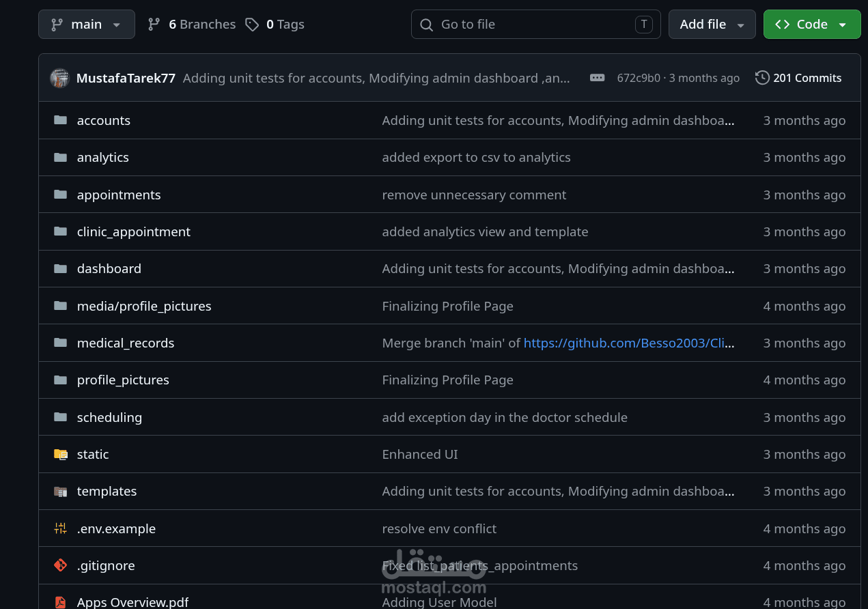The height and width of the screenshot is (609, 868).
Task: Click the .gitignore git icon
Action: tap(61, 565)
